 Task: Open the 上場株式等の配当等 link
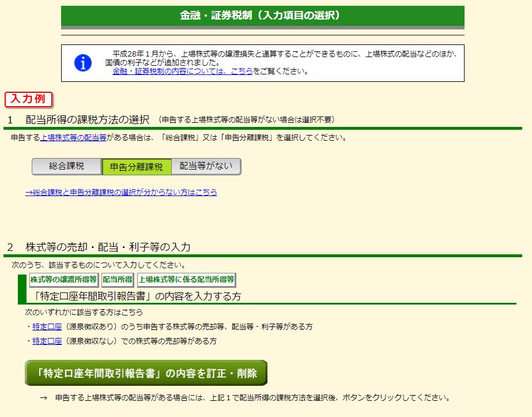pyautogui.click(x=73, y=137)
